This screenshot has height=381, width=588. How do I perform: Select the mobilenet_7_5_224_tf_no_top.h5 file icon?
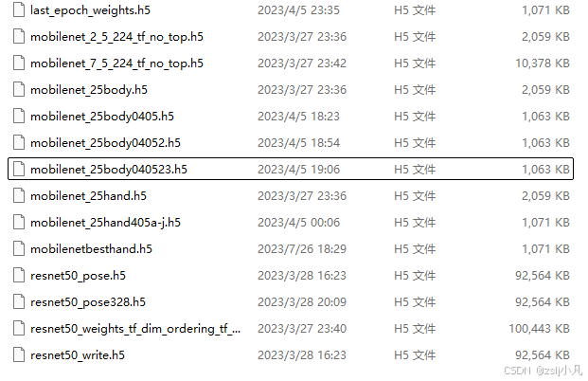pos(19,63)
